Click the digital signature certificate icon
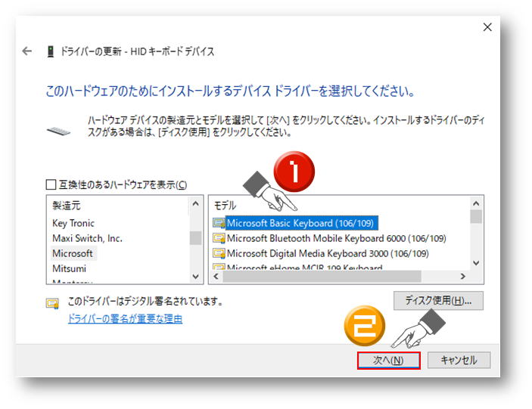The width and height of the screenshot is (532, 409). pyautogui.click(x=52, y=303)
